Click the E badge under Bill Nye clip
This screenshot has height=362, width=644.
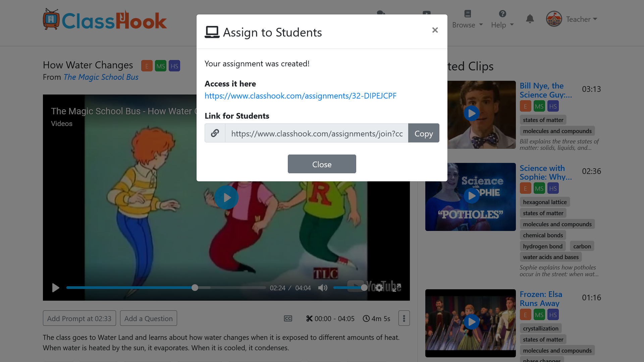(525, 107)
